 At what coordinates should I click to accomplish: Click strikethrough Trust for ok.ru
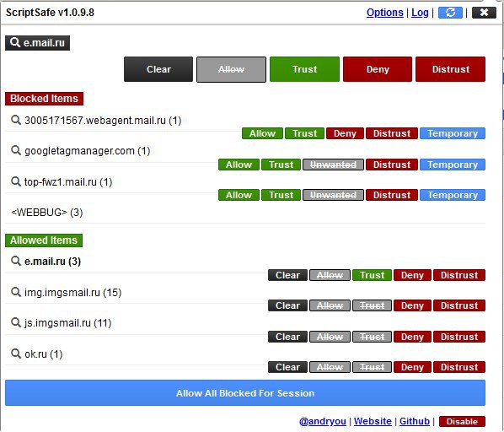[372, 367]
